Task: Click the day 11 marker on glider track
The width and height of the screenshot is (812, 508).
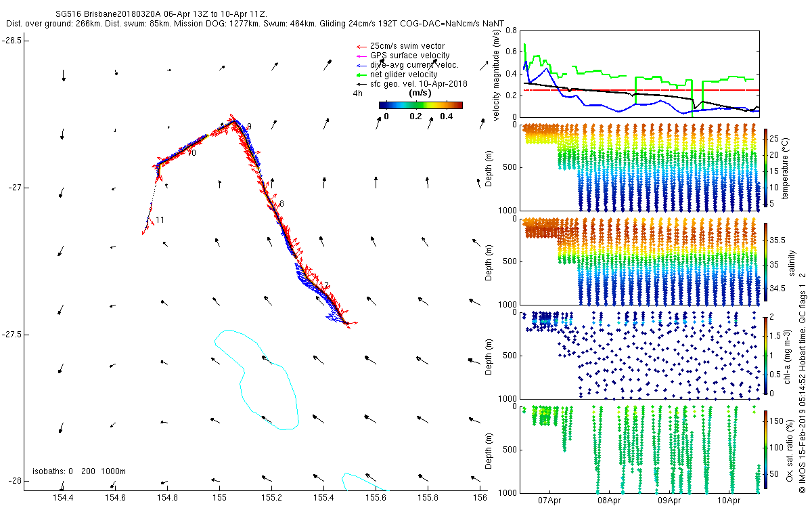Action: click(160, 220)
